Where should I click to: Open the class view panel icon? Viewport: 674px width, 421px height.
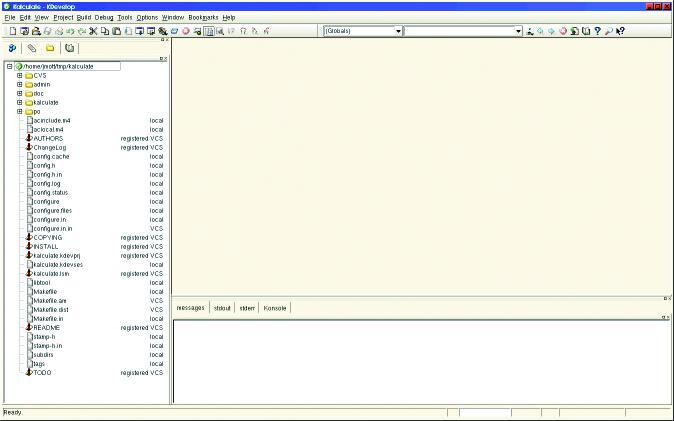click(12, 48)
